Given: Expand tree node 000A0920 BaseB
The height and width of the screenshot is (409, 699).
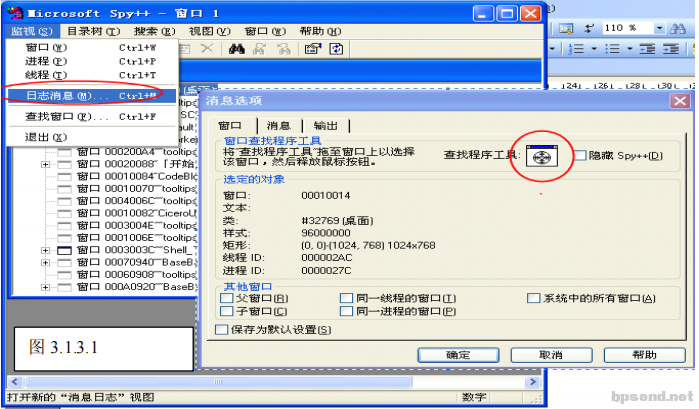Looking at the screenshot, I should [45, 287].
